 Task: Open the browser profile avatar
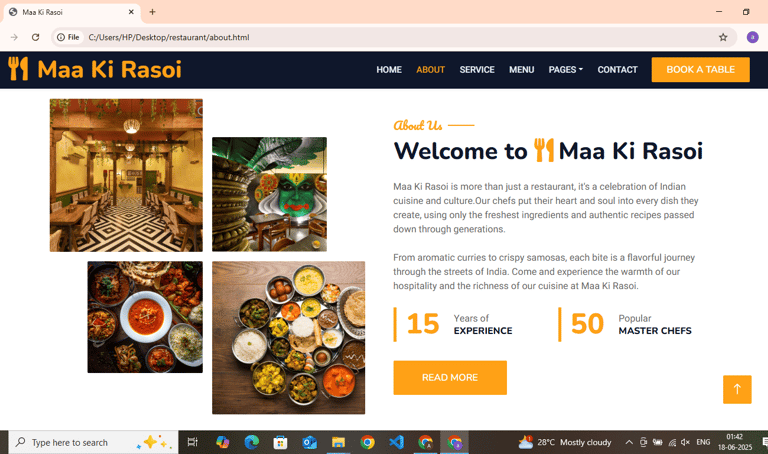click(x=752, y=37)
